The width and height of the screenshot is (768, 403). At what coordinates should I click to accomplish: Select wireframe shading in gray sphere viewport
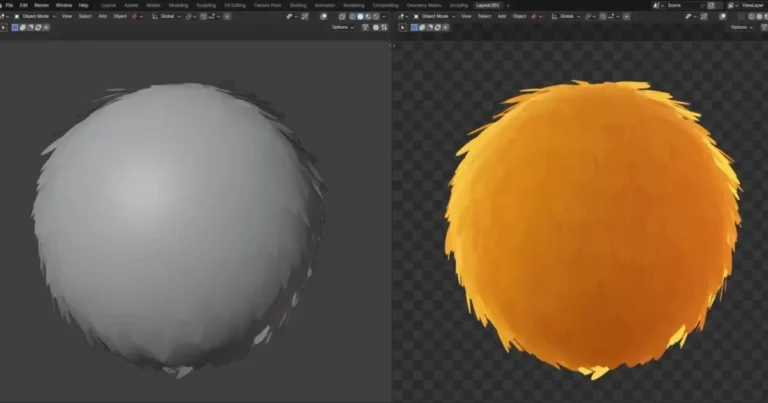(352, 16)
